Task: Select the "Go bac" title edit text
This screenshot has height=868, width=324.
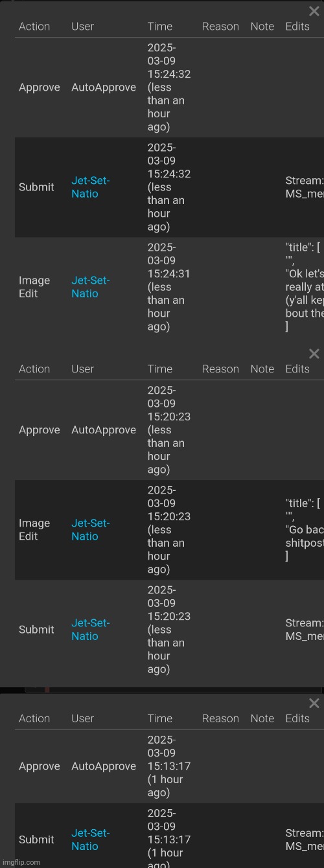Action: click(x=305, y=529)
